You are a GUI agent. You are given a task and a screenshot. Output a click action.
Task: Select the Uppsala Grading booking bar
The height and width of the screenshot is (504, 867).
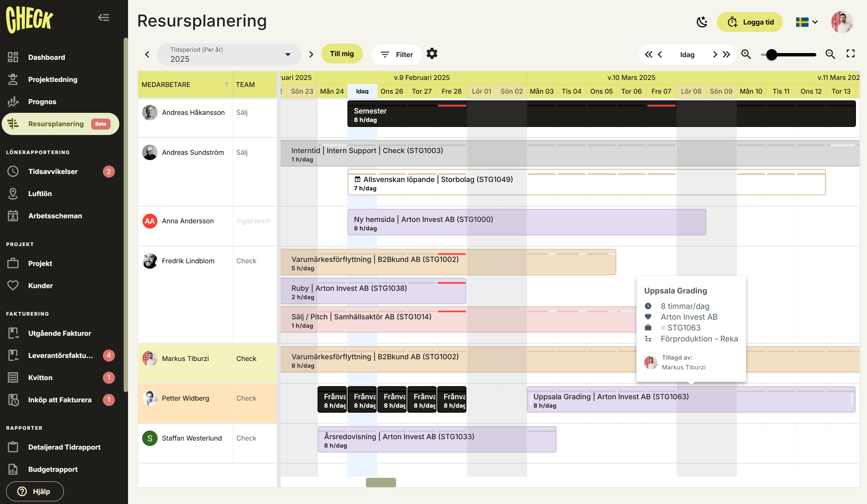click(691, 400)
